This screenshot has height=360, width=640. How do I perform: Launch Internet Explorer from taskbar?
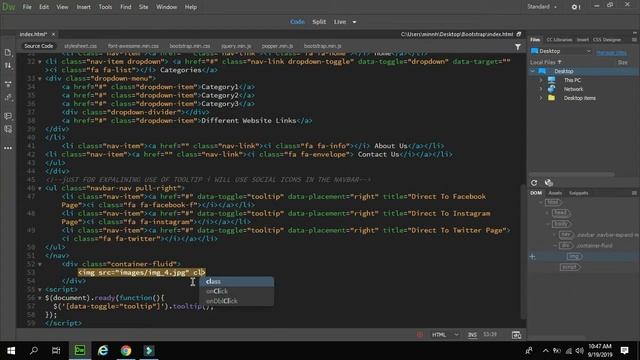point(103,351)
